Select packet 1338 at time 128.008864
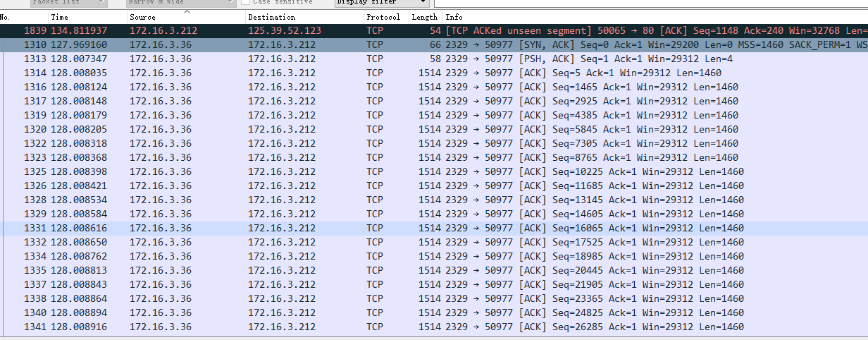The height and width of the screenshot is (340, 868). [434, 298]
